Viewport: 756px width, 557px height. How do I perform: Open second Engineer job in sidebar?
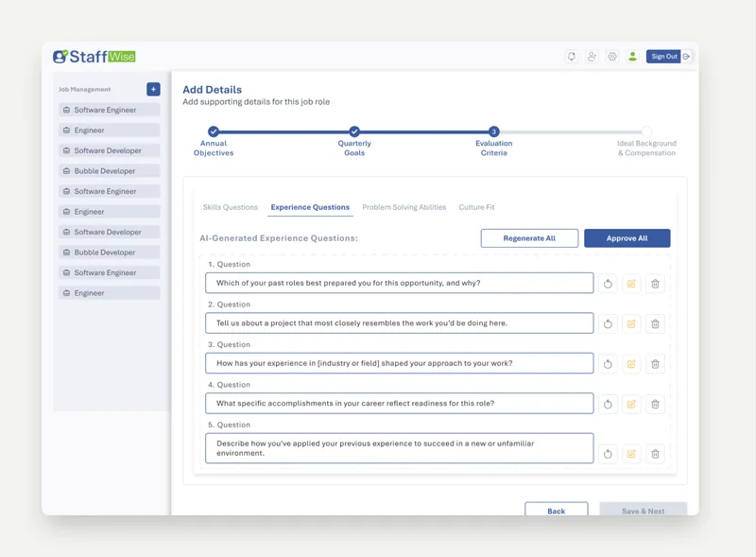pos(110,212)
